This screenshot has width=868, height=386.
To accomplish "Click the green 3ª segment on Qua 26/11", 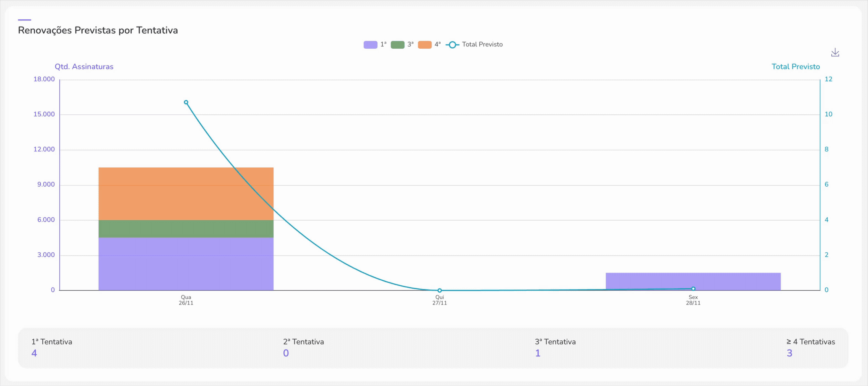I will coord(186,229).
